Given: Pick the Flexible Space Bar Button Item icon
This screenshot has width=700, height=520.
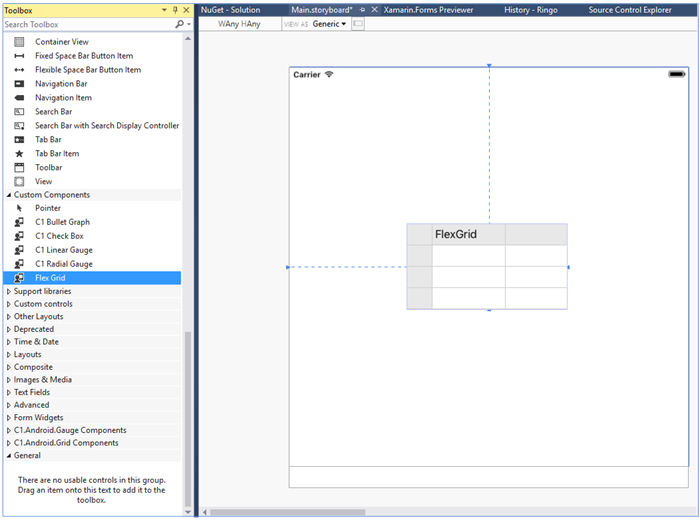Looking at the screenshot, I should (19, 70).
